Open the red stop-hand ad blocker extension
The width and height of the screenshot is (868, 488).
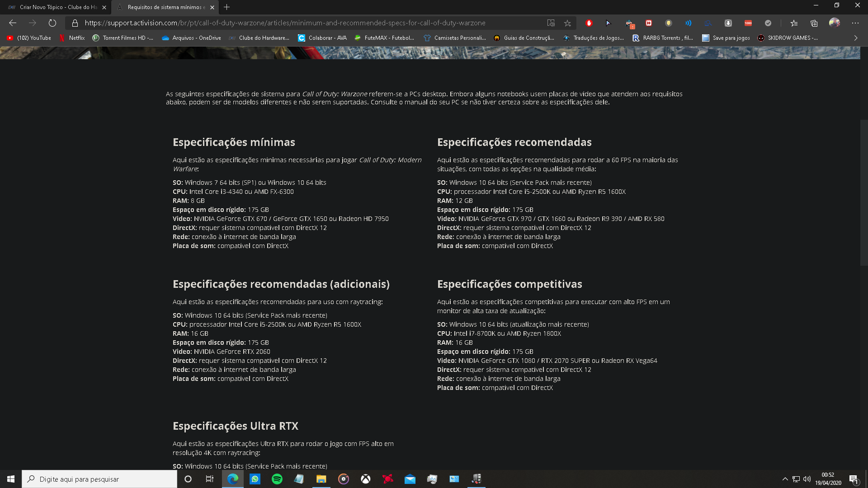tap(589, 23)
